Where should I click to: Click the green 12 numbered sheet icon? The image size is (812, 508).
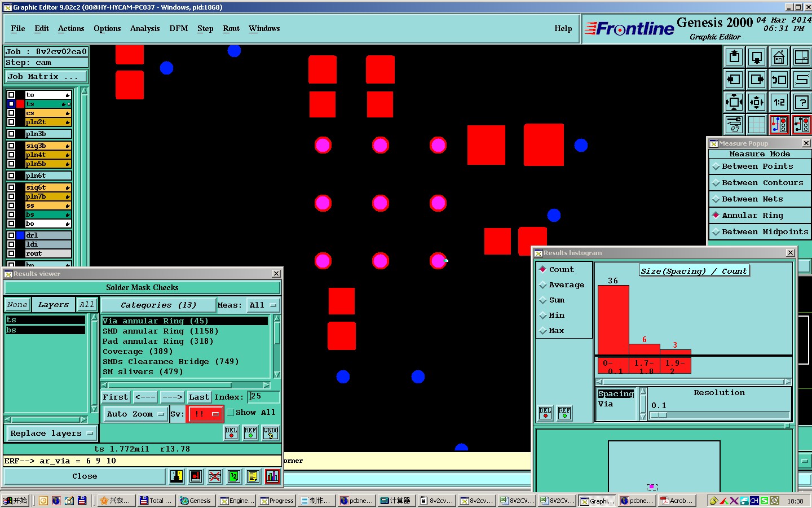click(x=234, y=476)
